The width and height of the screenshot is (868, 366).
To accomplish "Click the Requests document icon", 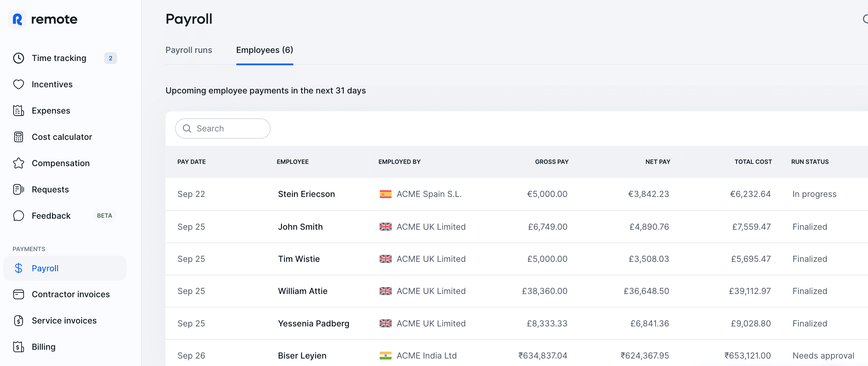I will (19, 189).
